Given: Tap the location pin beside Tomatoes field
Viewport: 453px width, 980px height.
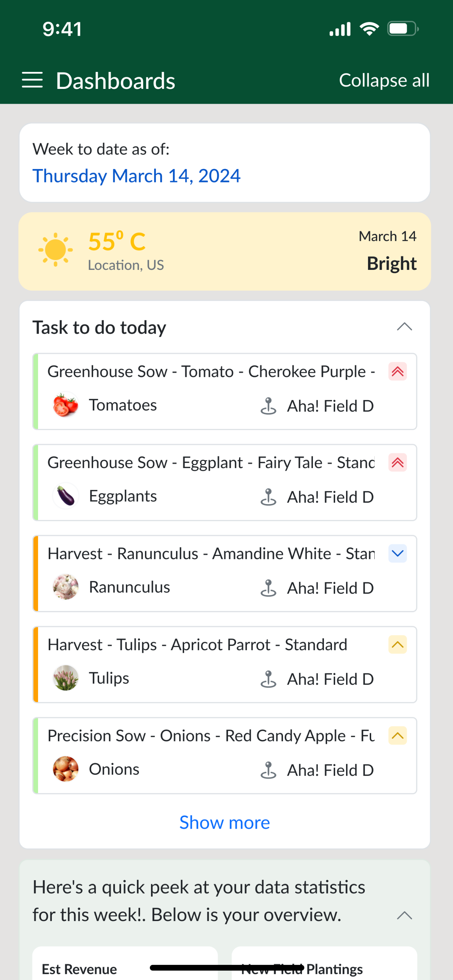Looking at the screenshot, I should [x=268, y=406].
